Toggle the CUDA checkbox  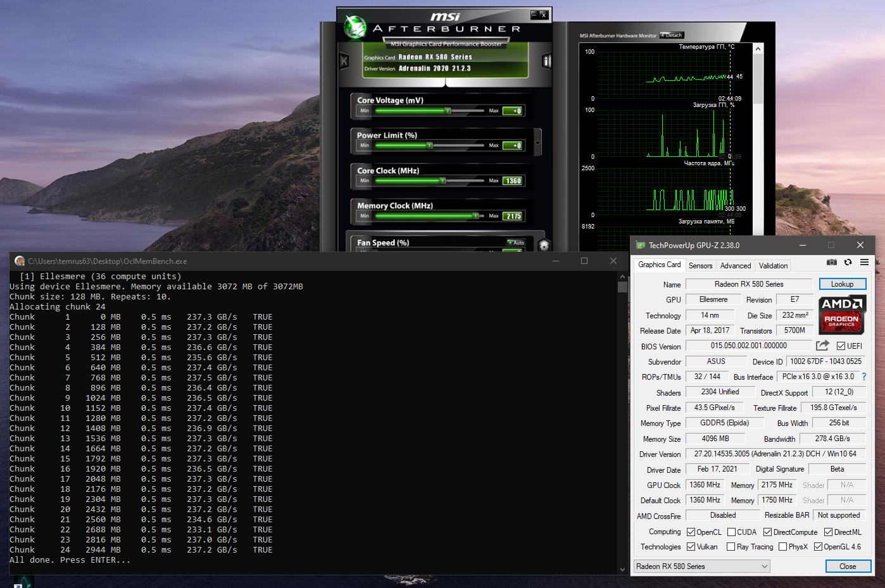click(731, 532)
